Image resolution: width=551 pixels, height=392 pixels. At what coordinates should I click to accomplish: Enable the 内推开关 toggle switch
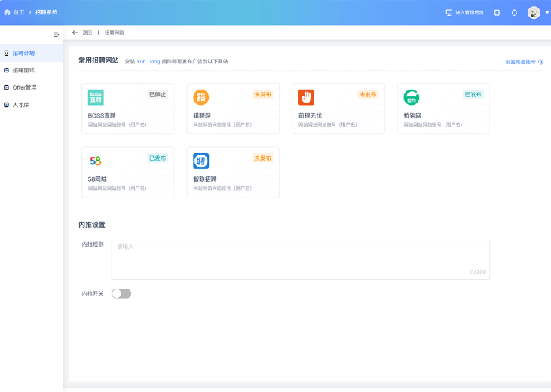tap(121, 293)
